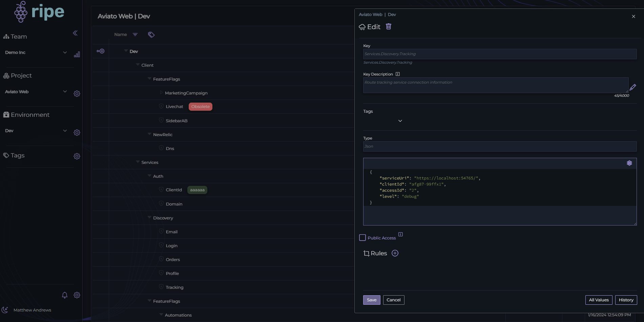
Task: Show Key Description info icon
Action: [398, 74]
